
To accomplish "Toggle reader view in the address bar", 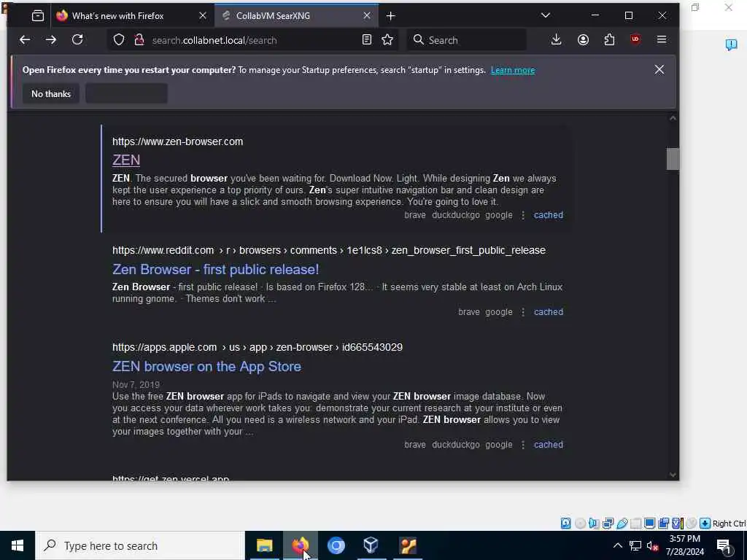I will (x=366, y=40).
